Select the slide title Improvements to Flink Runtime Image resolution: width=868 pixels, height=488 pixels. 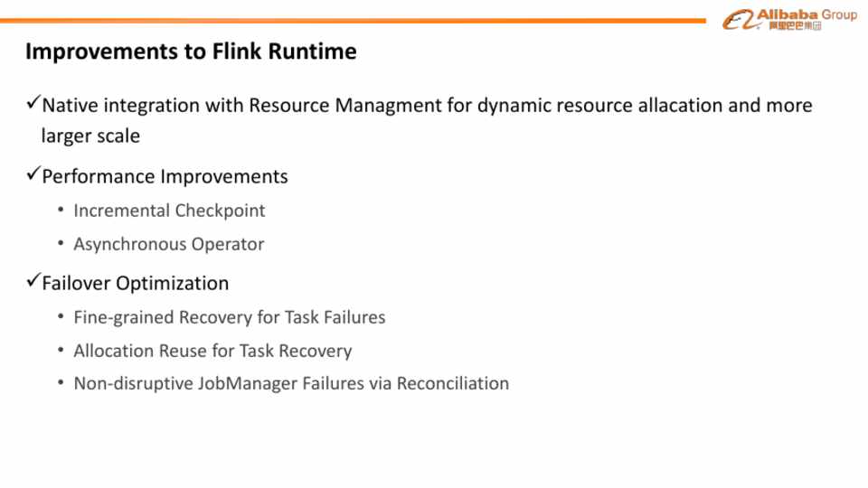pyautogui.click(x=191, y=52)
